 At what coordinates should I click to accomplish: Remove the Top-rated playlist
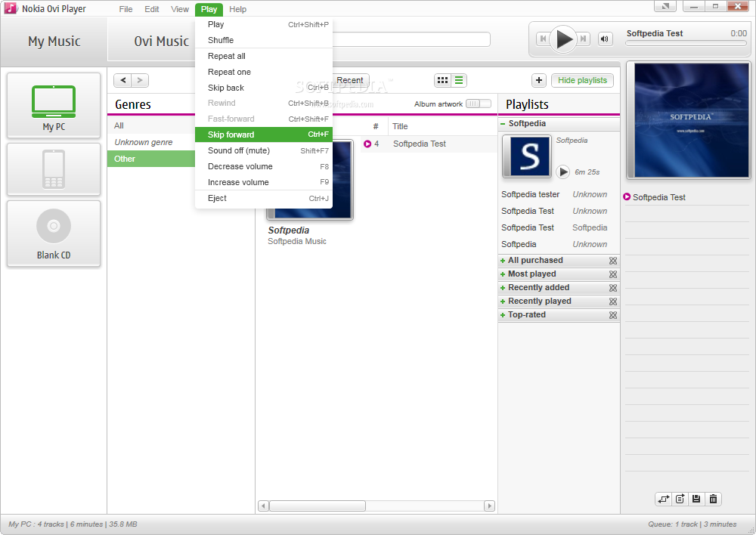click(613, 315)
